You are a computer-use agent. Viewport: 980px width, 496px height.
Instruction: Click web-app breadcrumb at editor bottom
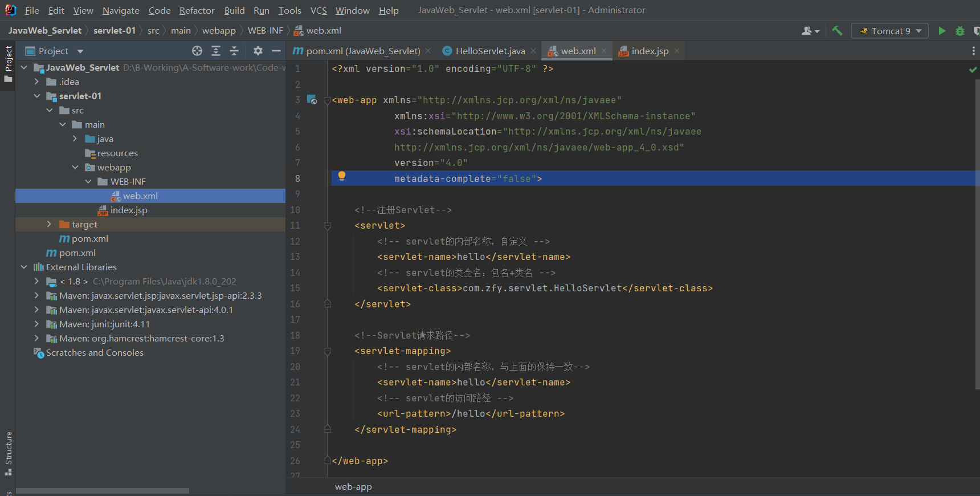coord(353,487)
